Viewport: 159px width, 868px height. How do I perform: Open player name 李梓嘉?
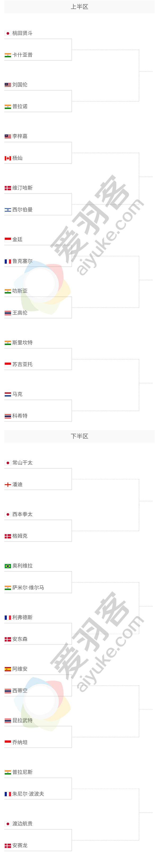pos(20,136)
